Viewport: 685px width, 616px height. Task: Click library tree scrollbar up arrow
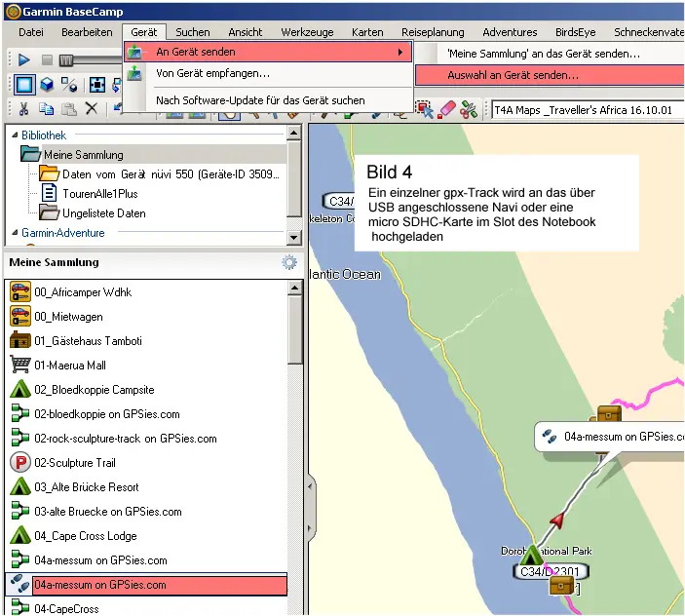coord(294,133)
